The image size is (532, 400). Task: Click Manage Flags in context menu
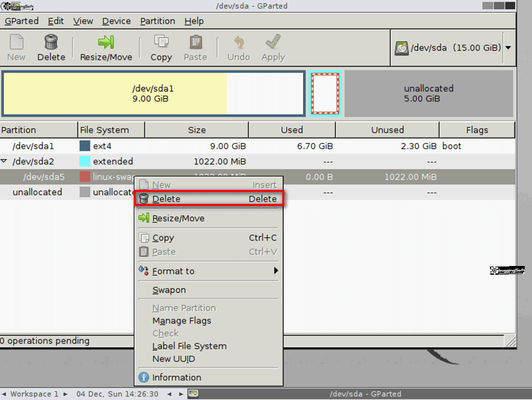click(x=181, y=321)
